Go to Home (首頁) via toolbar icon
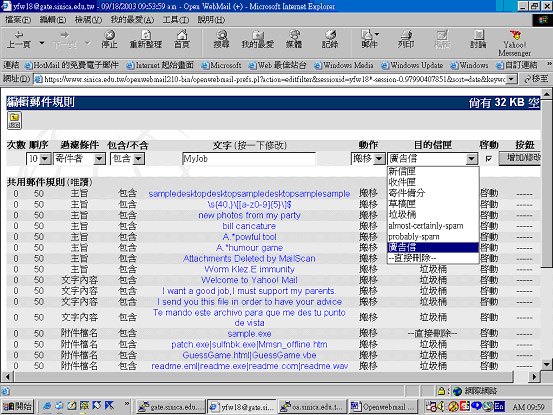The height and width of the screenshot is (415, 553). click(x=182, y=39)
